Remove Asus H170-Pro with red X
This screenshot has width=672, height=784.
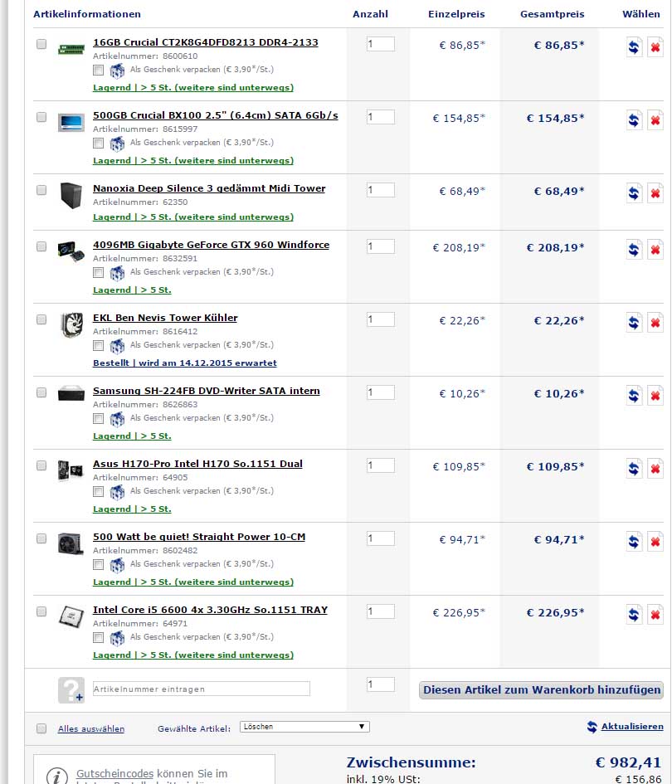[655, 469]
